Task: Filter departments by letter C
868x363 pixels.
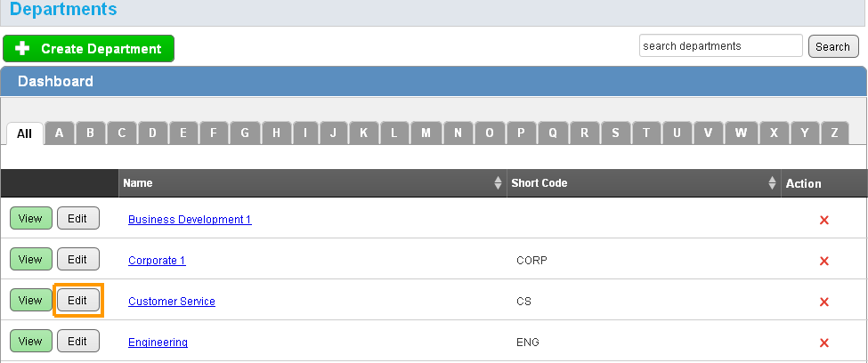Action: point(121,133)
